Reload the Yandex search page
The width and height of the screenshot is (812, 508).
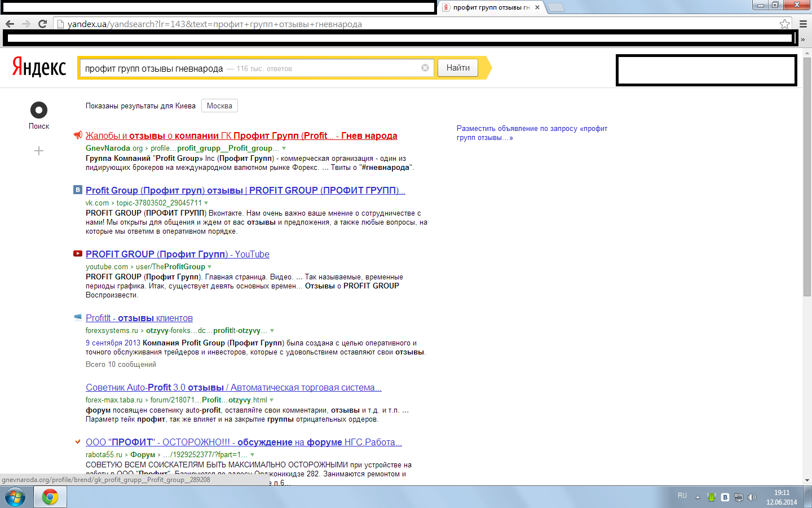click(x=42, y=24)
